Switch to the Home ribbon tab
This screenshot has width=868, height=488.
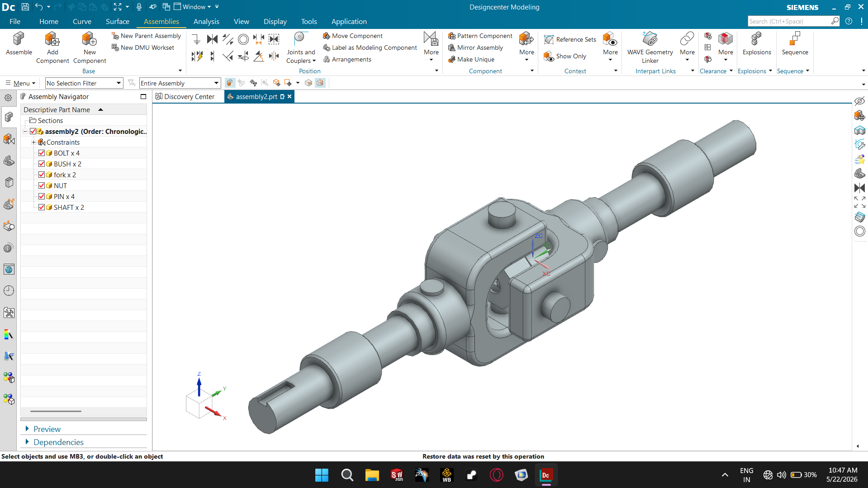tap(49, 21)
